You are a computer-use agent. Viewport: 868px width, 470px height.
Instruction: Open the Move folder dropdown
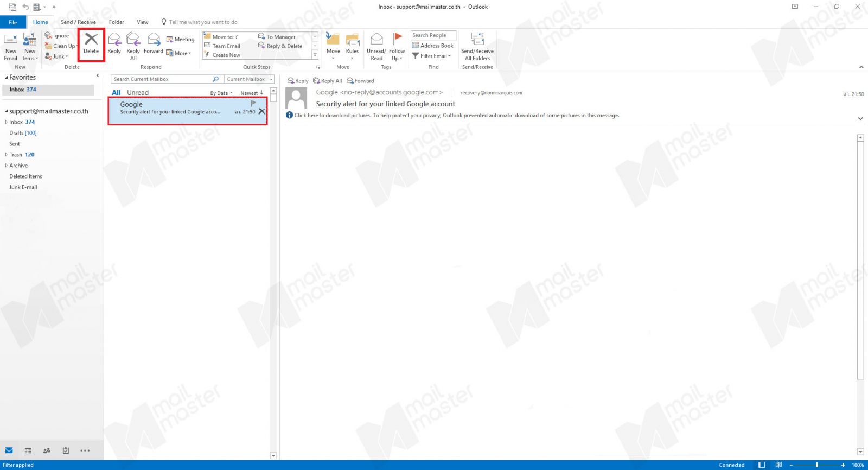[x=333, y=47]
